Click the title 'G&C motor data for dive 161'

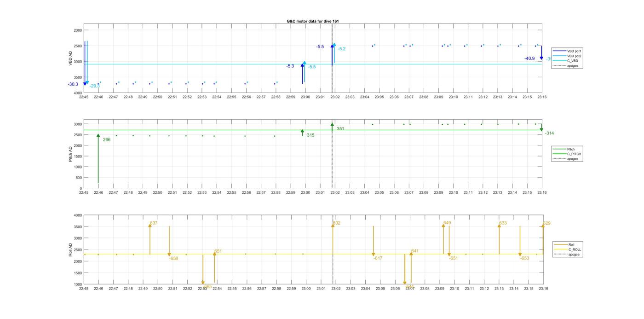click(x=313, y=21)
